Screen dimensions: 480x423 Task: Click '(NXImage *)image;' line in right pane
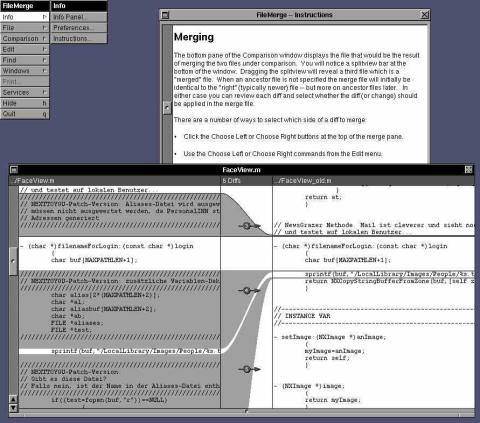[313, 386]
